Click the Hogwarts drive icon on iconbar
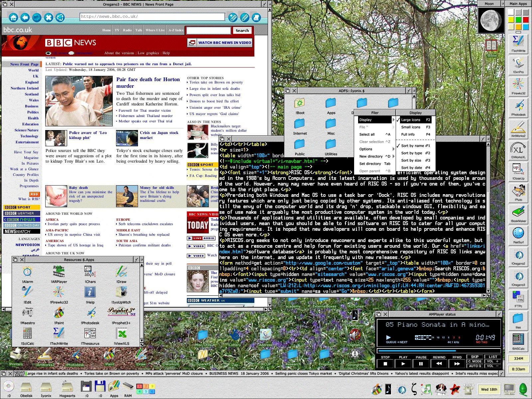 67,388
